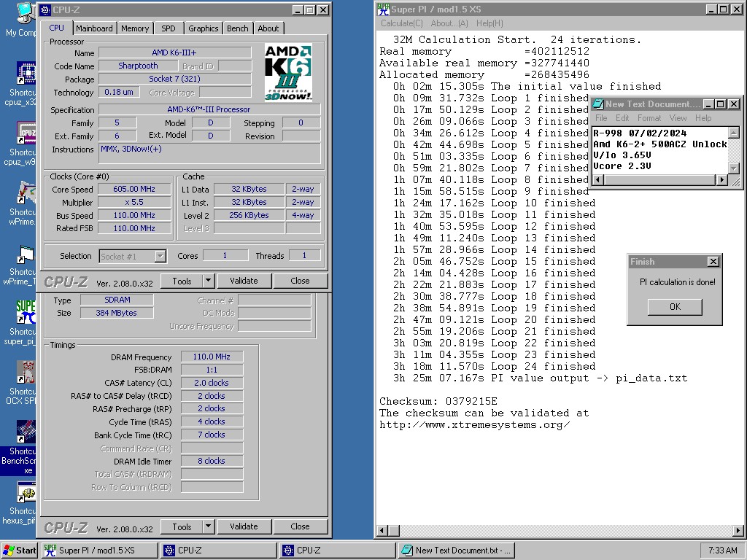
Task: Click the Core Speed 605.00 MHz value
Action: point(134,189)
